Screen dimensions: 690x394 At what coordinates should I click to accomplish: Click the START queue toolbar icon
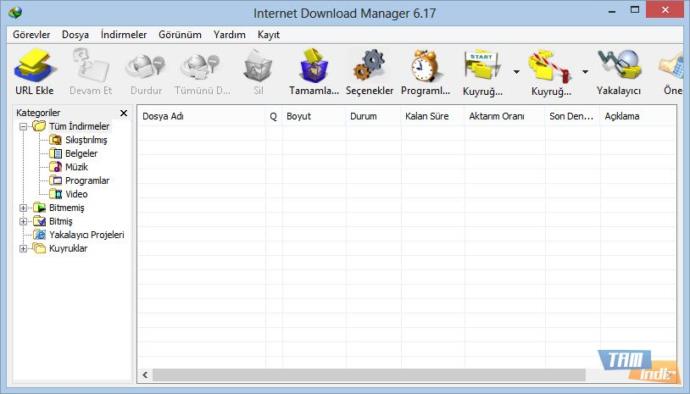tap(482, 66)
